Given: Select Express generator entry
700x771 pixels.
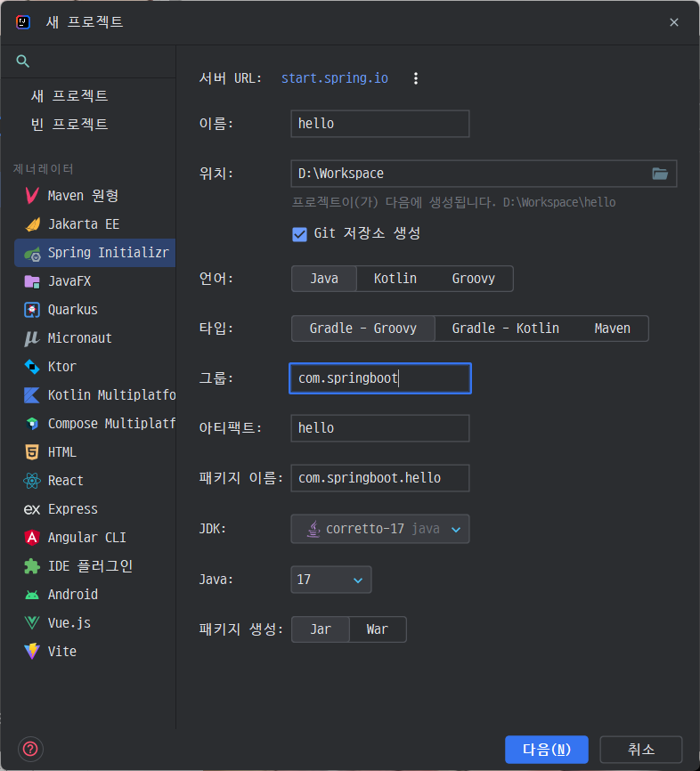Looking at the screenshot, I should (x=95, y=509).
